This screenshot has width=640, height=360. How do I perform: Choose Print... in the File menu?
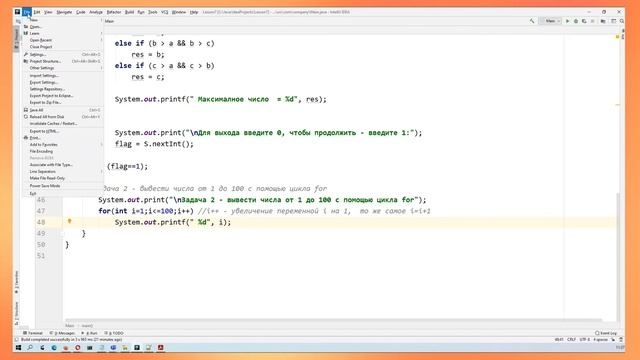click(x=63, y=138)
